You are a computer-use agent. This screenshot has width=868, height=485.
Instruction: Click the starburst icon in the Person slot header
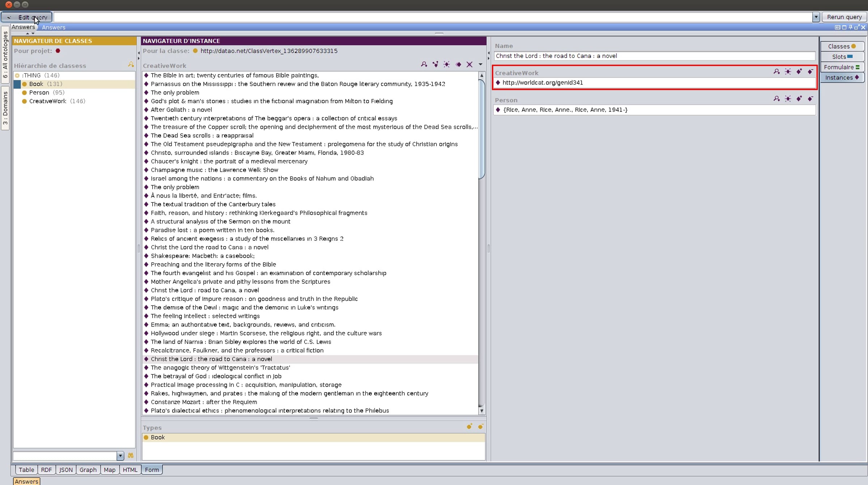pyautogui.click(x=788, y=99)
